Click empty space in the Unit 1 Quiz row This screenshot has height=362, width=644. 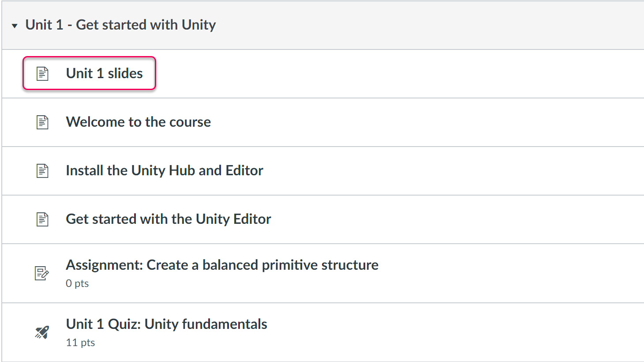[441, 332]
